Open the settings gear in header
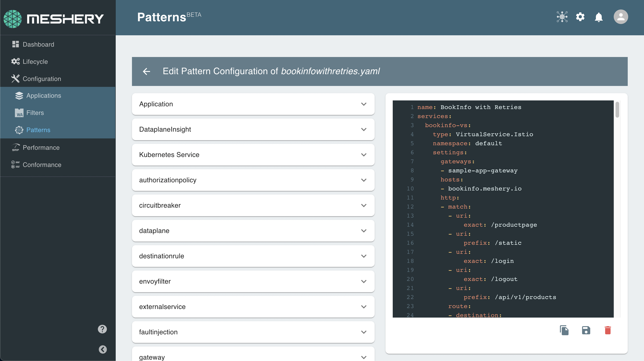This screenshot has height=361, width=644. (x=580, y=17)
